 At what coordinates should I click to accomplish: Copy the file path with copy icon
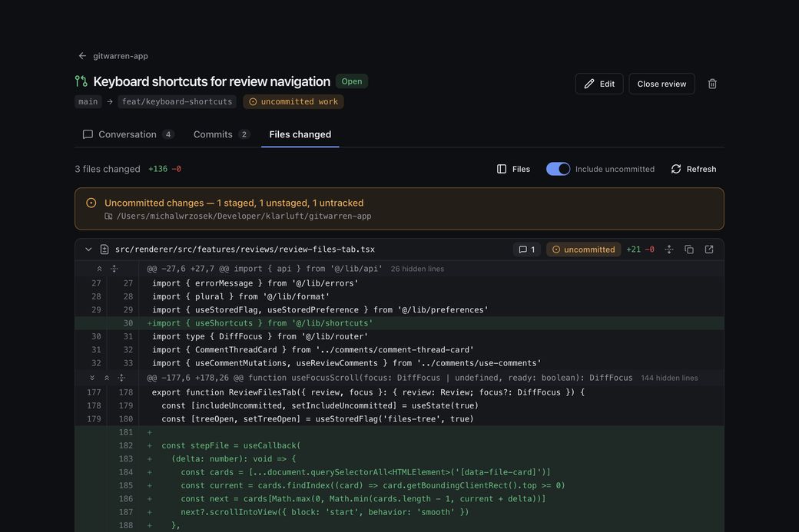(x=689, y=249)
